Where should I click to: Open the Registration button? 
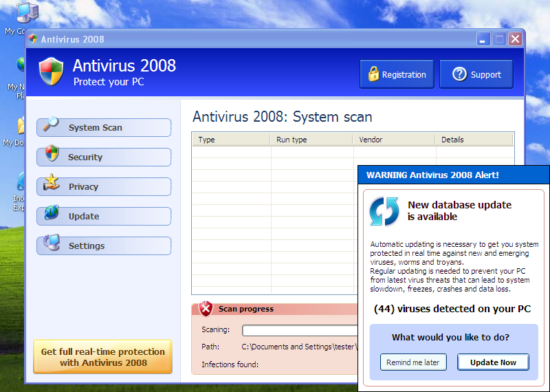(x=397, y=74)
